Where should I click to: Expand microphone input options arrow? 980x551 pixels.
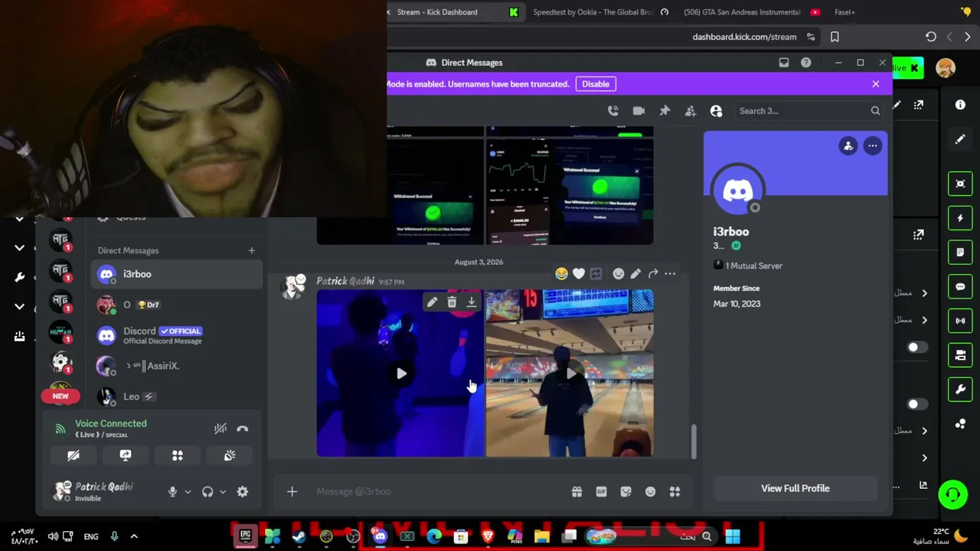tap(188, 492)
